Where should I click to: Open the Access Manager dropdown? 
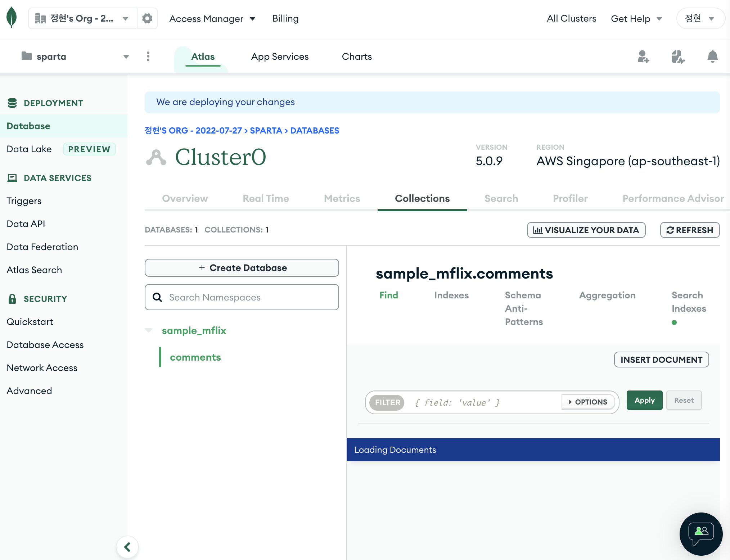tap(212, 18)
